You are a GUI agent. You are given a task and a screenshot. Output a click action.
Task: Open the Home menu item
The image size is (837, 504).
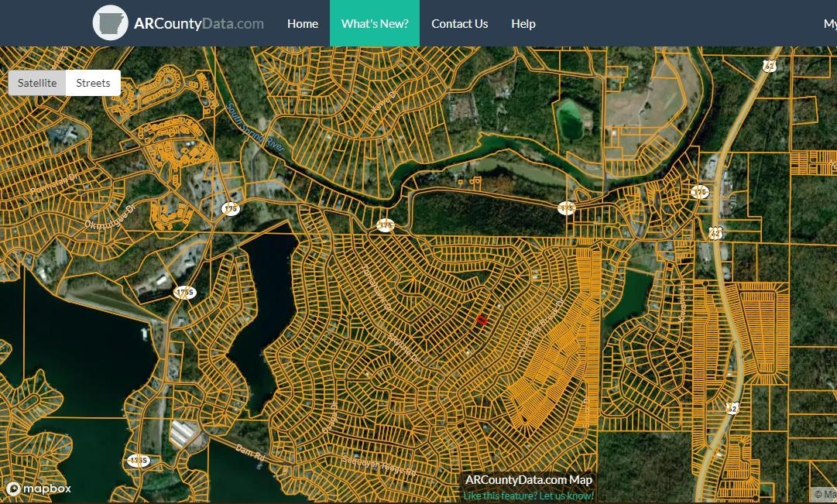302,23
